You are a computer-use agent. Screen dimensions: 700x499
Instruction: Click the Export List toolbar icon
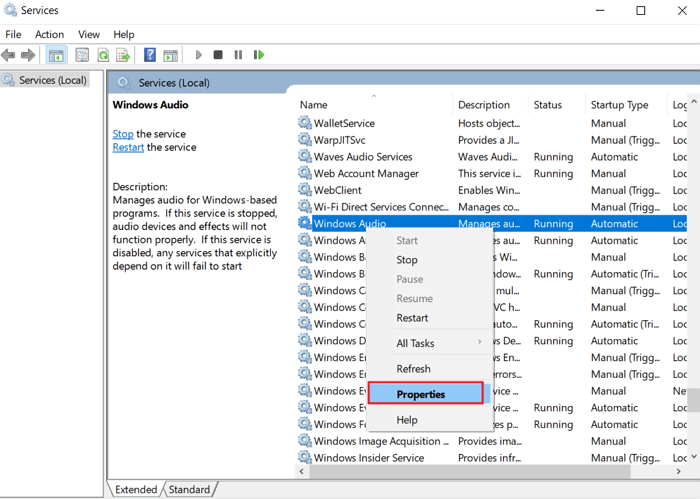click(x=123, y=55)
